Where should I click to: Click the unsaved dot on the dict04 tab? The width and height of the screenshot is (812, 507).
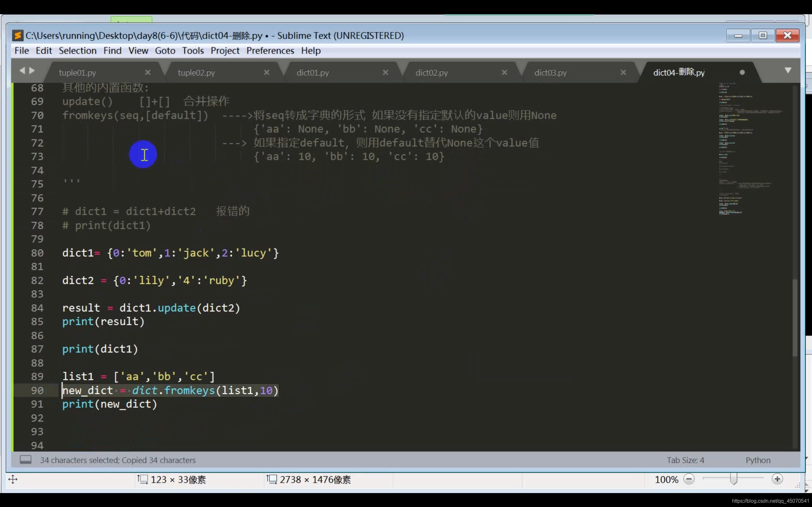coord(742,73)
